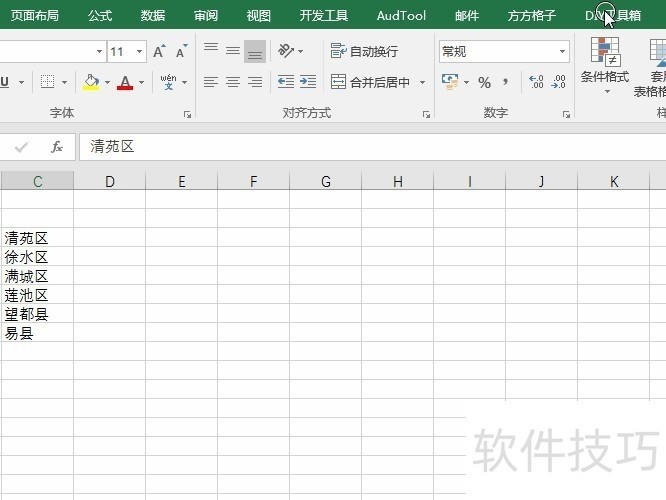
Task: Decrease decimal places
Action: point(558,82)
